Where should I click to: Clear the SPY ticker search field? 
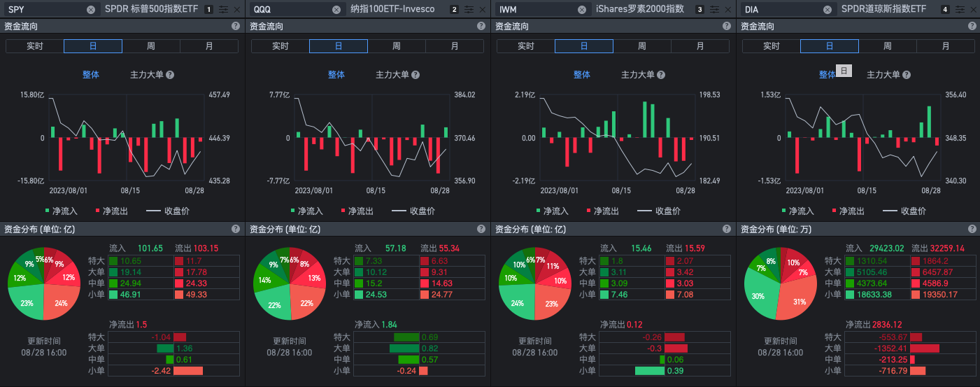[x=91, y=10]
